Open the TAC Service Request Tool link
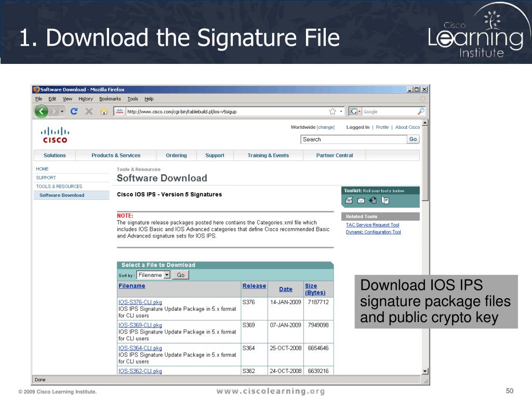532x399 pixels. click(x=373, y=225)
